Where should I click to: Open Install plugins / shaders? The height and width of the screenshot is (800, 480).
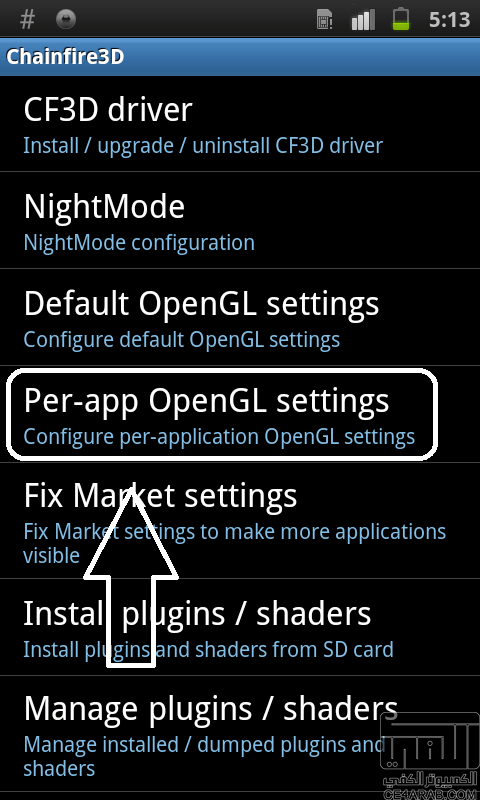(x=240, y=628)
